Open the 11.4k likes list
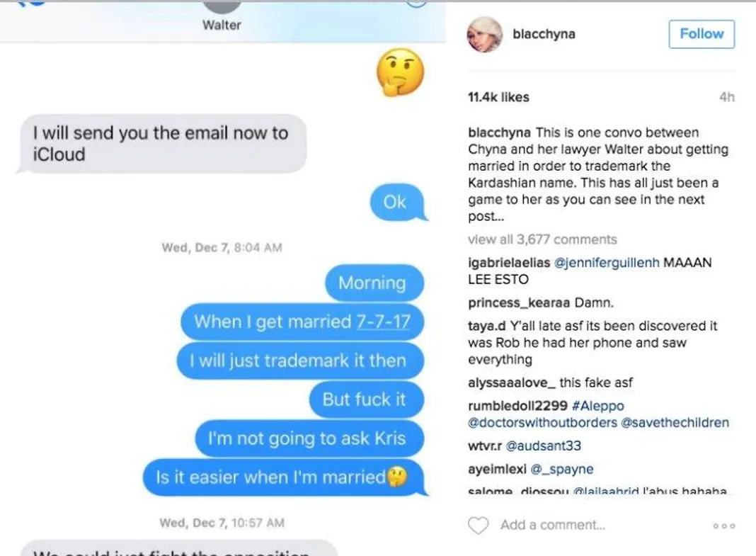 (498, 97)
